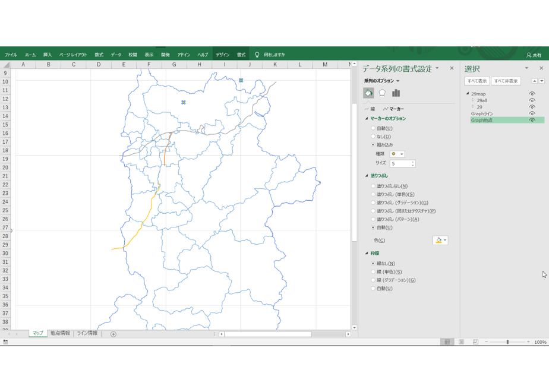Open the Fill & Line paint bucket tab
Viewport: 549px width, 392px height.
coord(368,93)
